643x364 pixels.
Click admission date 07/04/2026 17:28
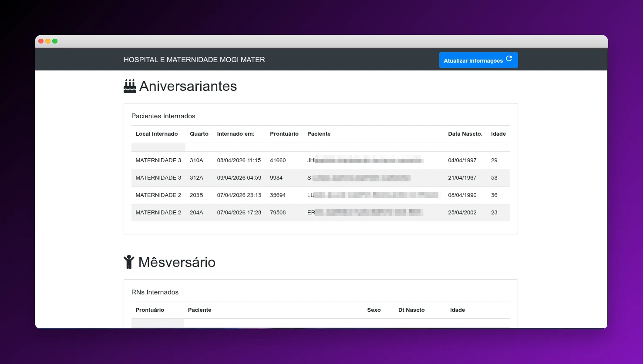point(239,213)
